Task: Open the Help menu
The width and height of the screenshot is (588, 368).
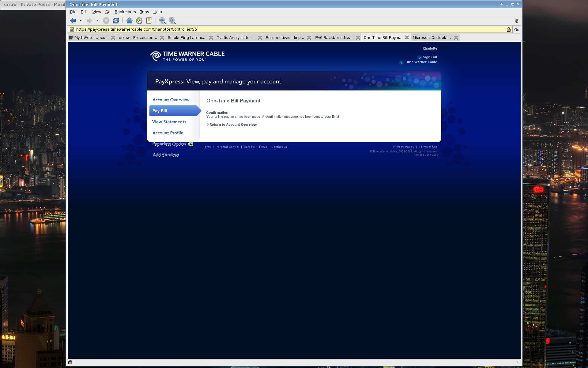Action: click(x=158, y=12)
